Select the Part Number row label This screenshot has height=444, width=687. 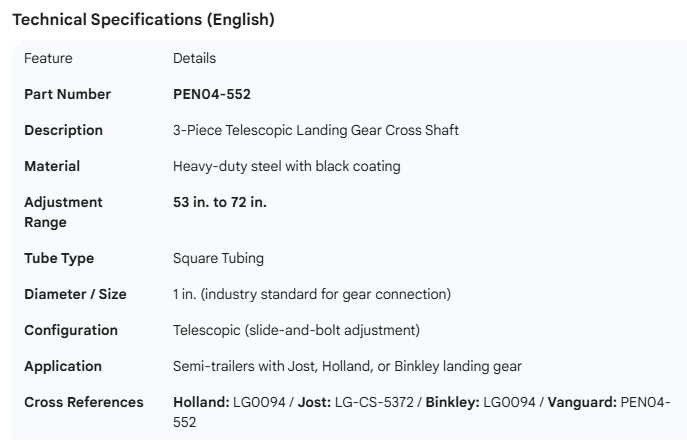click(67, 94)
